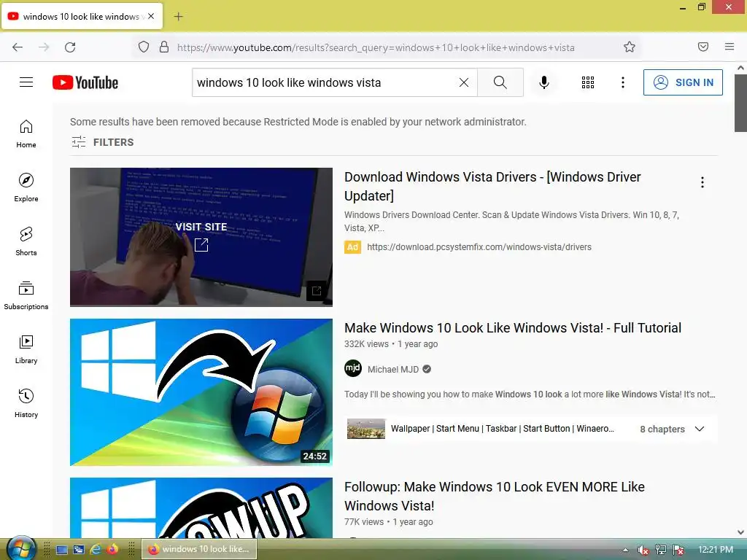Click the page scrollbar thumb
747x560 pixels.
[740, 102]
